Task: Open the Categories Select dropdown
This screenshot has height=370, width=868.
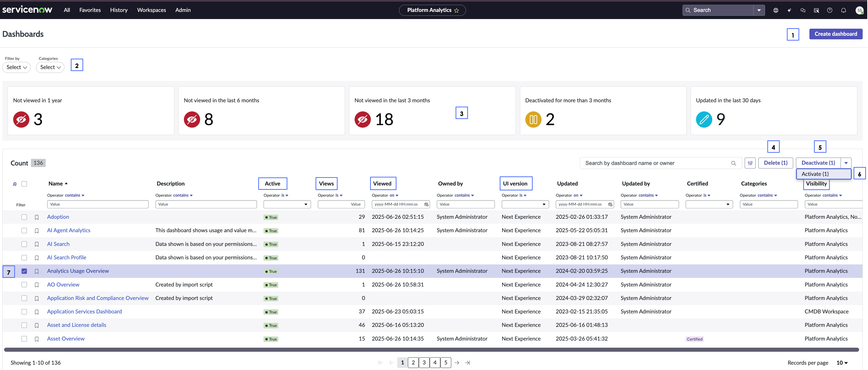Action: click(x=50, y=68)
